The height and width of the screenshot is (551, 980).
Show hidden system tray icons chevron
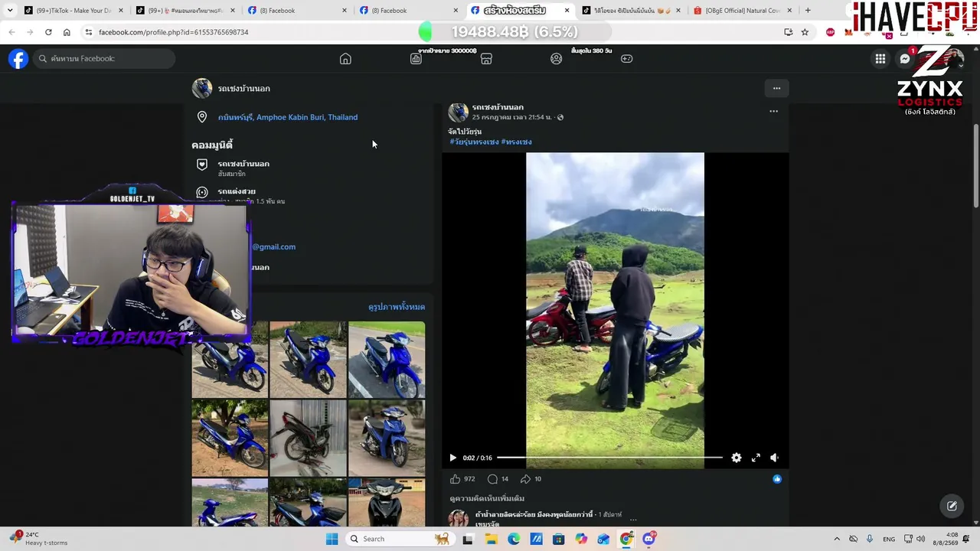click(x=837, y=539)
